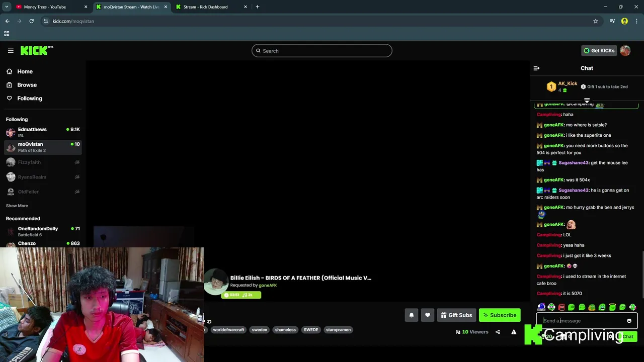Open the hamburger sidebar menu
The image size is (644, 362).
tap(11, 51)
